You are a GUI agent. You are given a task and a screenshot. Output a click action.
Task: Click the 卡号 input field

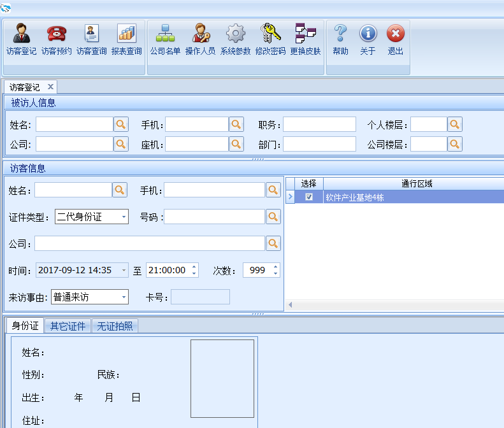tap(200, 297)
